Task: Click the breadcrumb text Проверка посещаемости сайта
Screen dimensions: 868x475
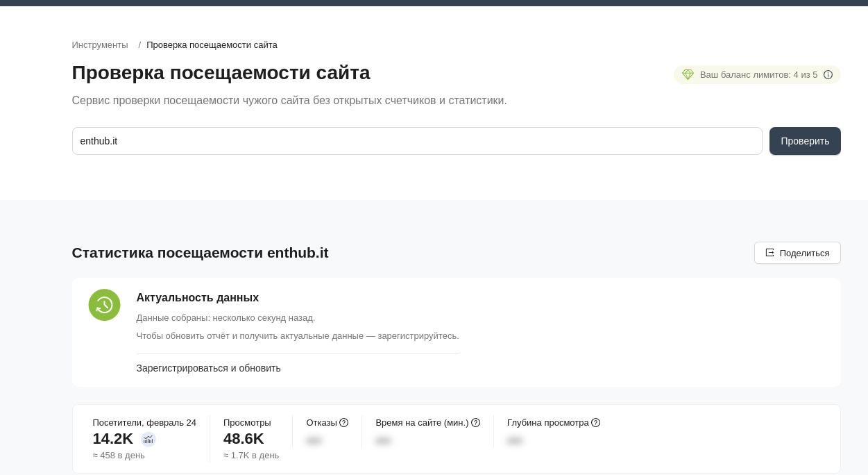Action: [x=212, y=45]
